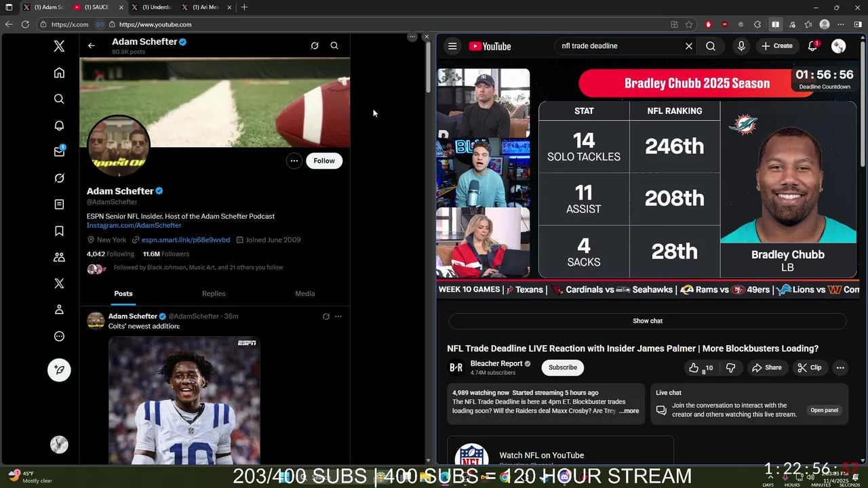
Task: Search Adam Schefter's profile with magnifier icon
Action: 334,45
